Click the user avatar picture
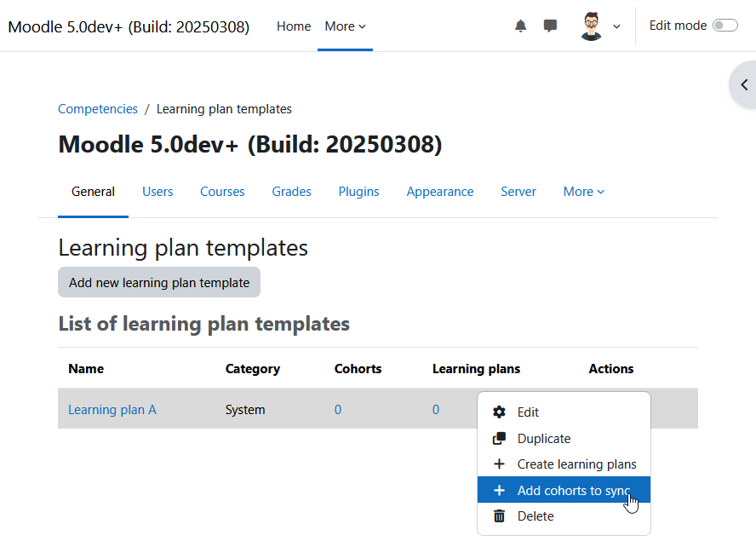The height and width of the screenshot is (553, 756). coord(591,26)
